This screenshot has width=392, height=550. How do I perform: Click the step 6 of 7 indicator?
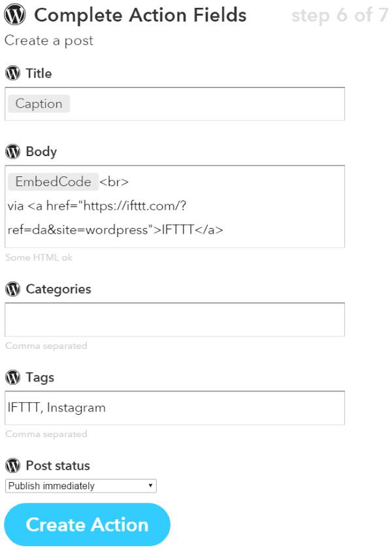(339, 14)
